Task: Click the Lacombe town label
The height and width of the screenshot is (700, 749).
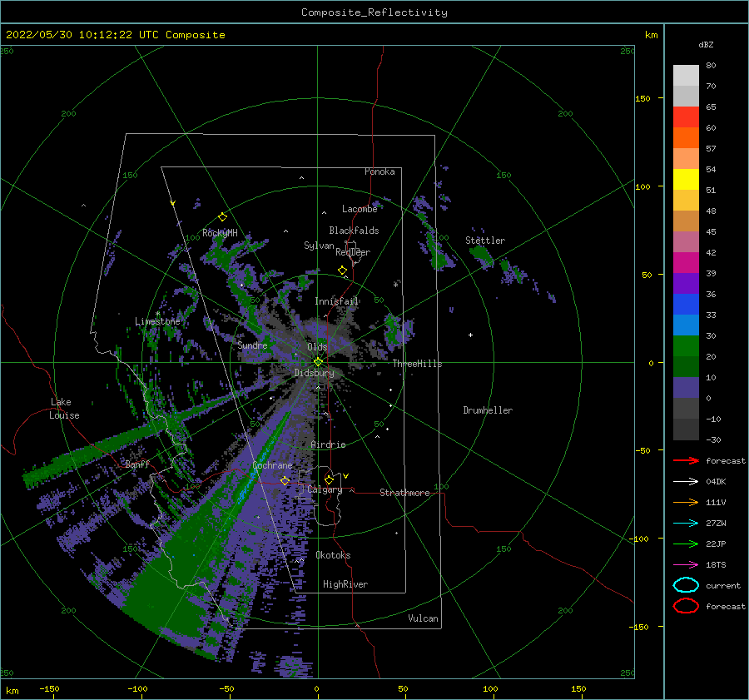Action: coord(360,209)
